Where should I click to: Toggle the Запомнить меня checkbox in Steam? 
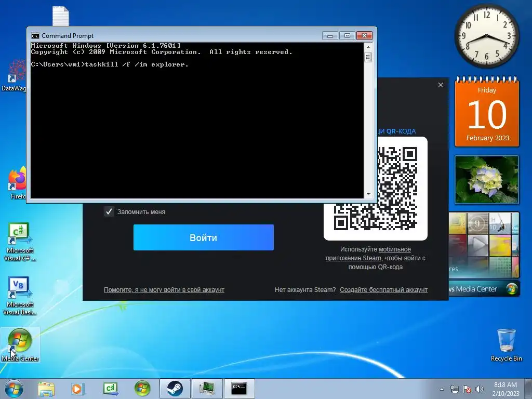pyautogui.click(x=109, y=212)
